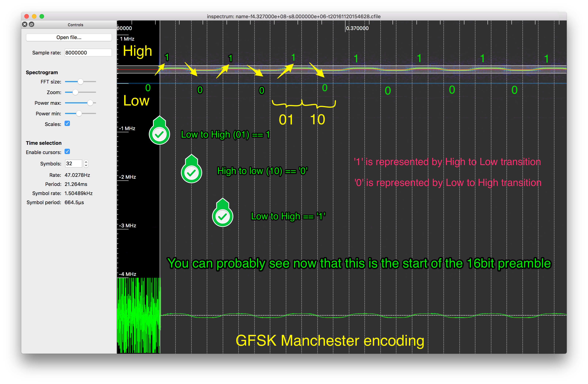Screen dimensions: 588x384
Task: Click the Power min slider handle
Action: pyautogui.click(x=79, y=113)
